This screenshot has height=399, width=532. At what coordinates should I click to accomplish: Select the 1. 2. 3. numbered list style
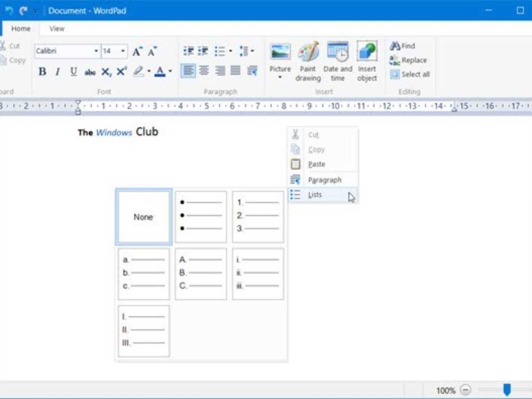(258, 217)
